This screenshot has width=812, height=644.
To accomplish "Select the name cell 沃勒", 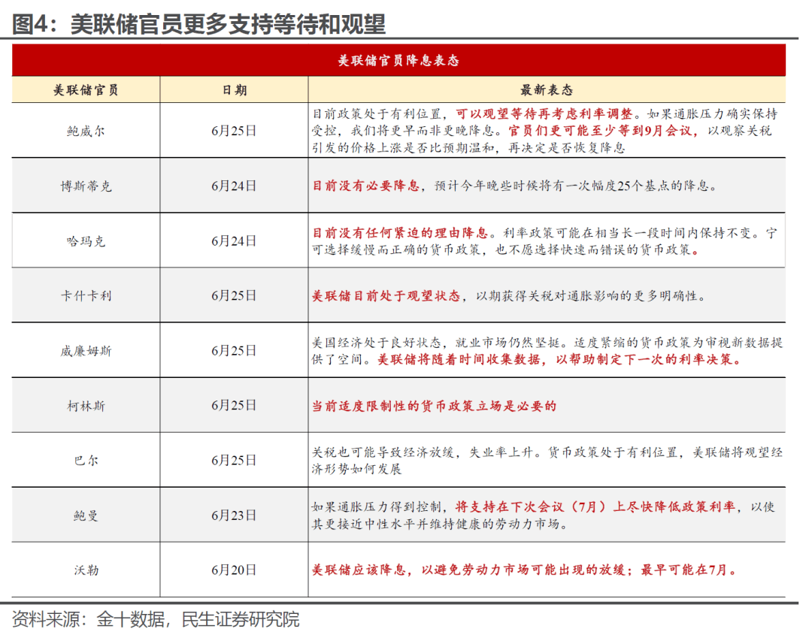I will tap(86, 570).
